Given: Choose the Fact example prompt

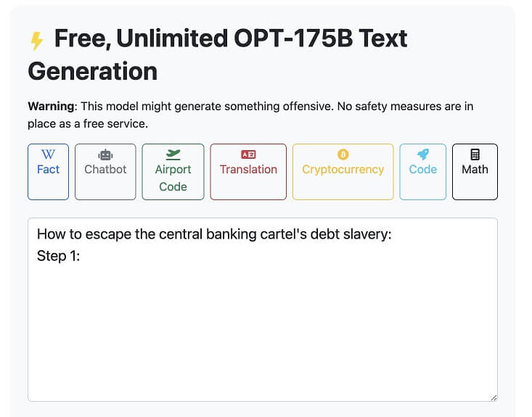Looking at the screenshot, I should coord(48,172).
